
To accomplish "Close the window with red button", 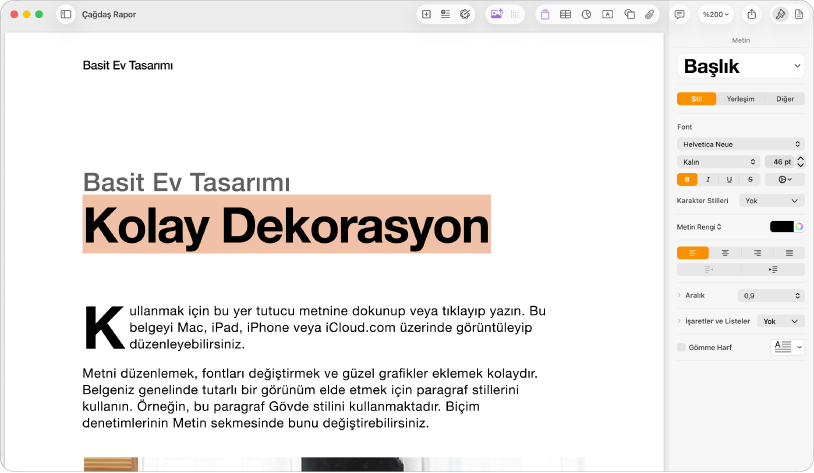I will coord(14,15).
